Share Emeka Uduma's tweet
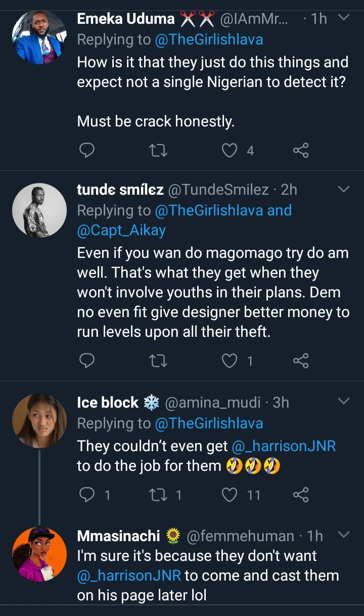Screen dimensions: 364x616 301,150
